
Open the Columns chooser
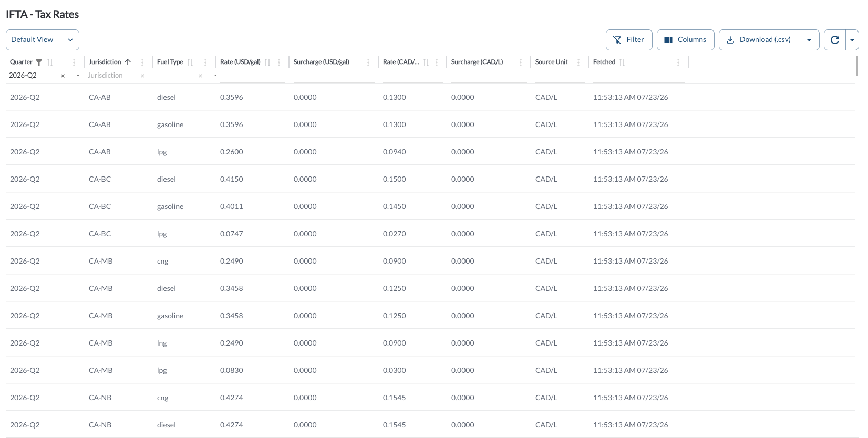coord(685,40)
